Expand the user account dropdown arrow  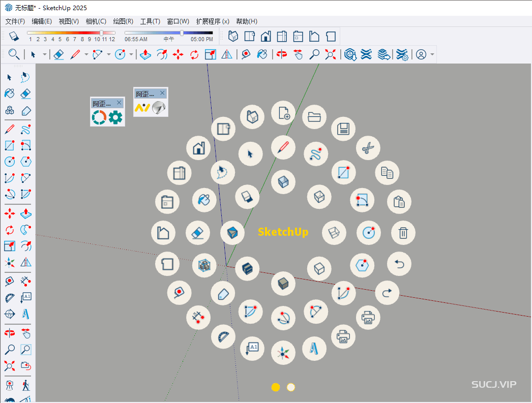[x=432, y=54]
